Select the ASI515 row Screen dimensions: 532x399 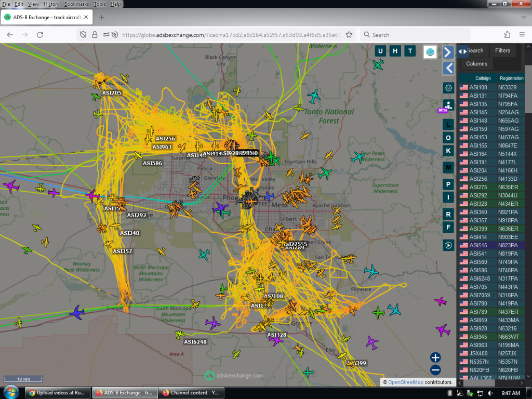[x=492, y=245]
